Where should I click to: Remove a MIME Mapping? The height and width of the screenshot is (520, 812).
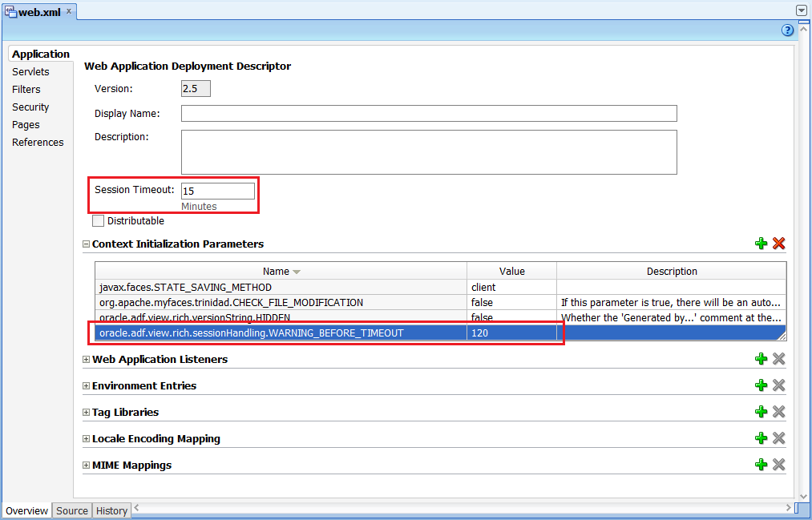tap(778, 464)
